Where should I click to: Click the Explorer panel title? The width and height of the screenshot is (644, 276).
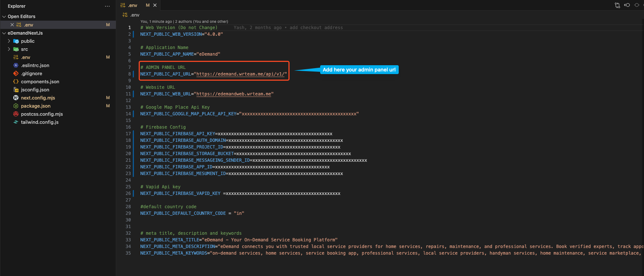[x=17, y=6]
